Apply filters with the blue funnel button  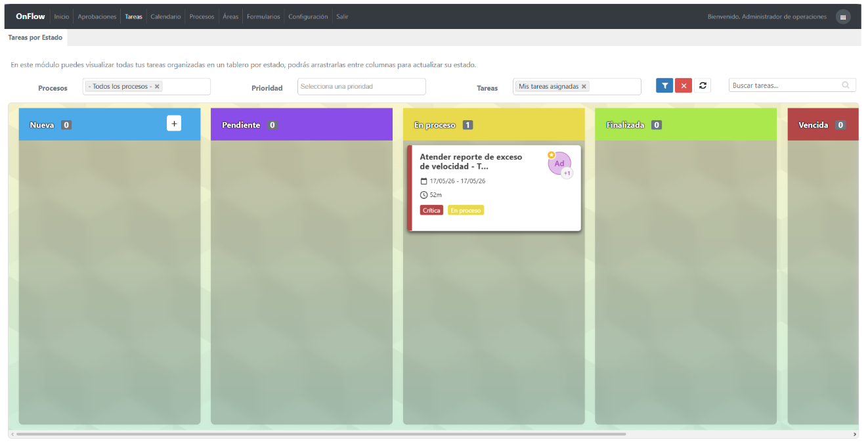point(664,85)
